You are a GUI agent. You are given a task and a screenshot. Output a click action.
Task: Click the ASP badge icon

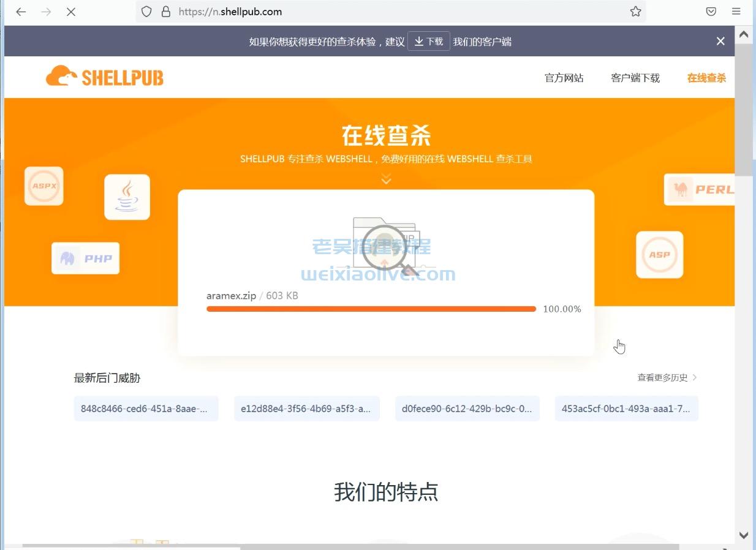659,254
